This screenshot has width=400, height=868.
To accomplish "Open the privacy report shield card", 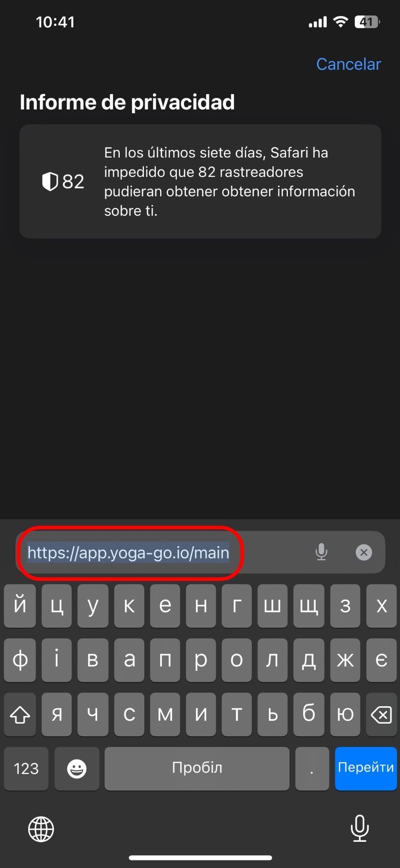I will click(200, 181).
